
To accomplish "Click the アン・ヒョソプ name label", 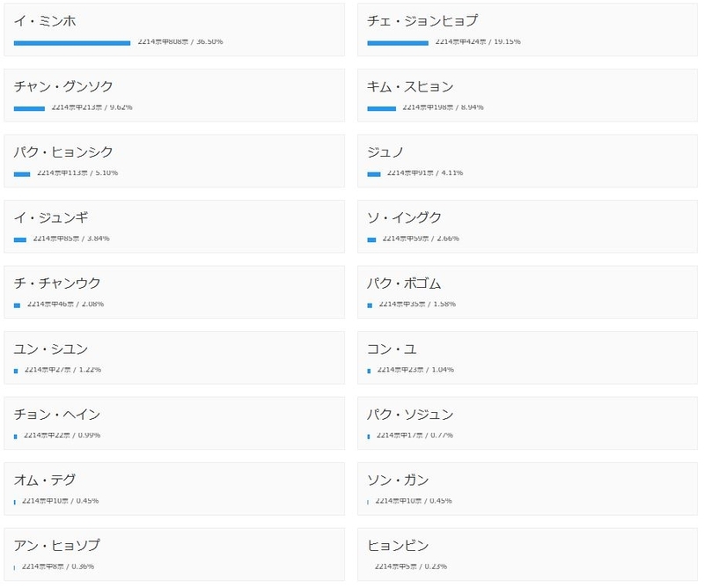I will (x=57, y=546).
